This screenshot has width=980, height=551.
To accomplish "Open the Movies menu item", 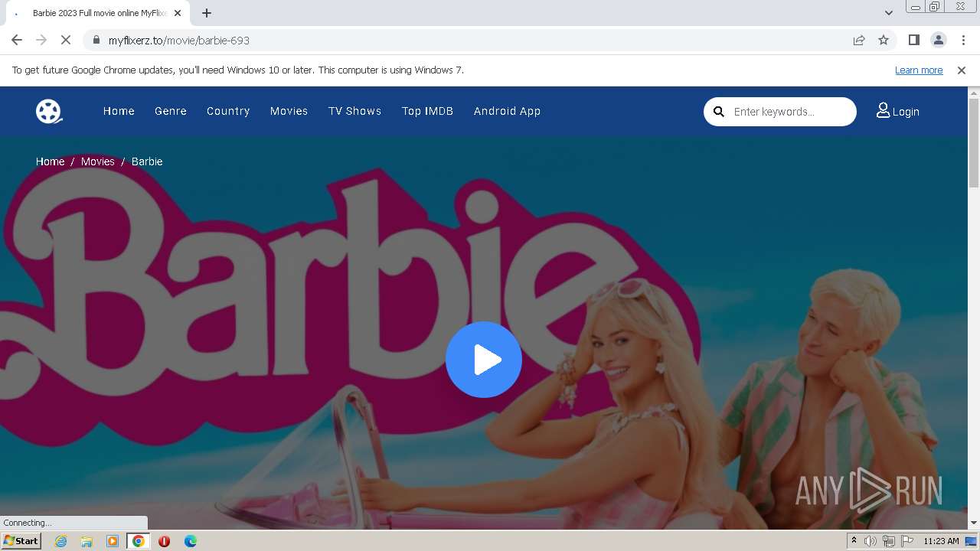I will click(x=289, y=111).
